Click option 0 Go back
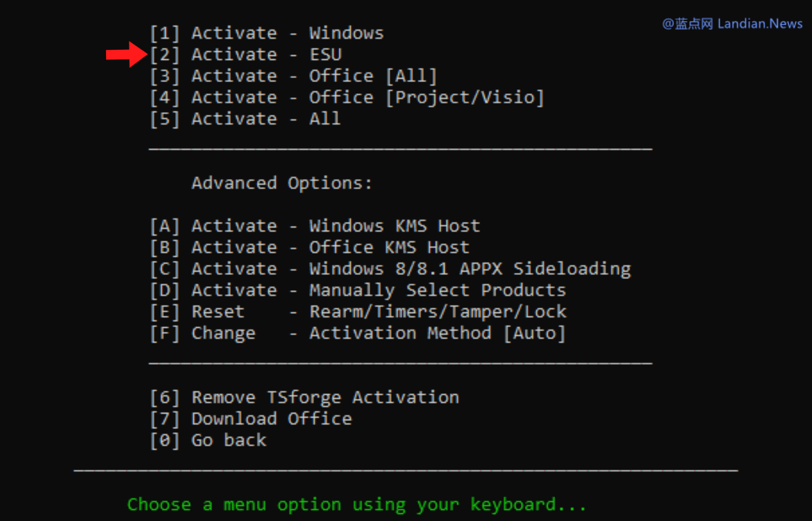The image size is (812, 521). coord(208,440)
